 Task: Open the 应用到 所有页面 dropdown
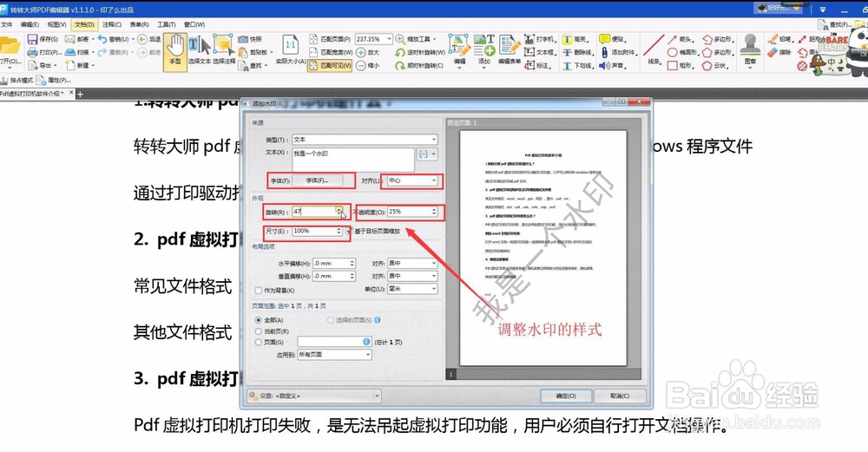(x=334, y=355)
